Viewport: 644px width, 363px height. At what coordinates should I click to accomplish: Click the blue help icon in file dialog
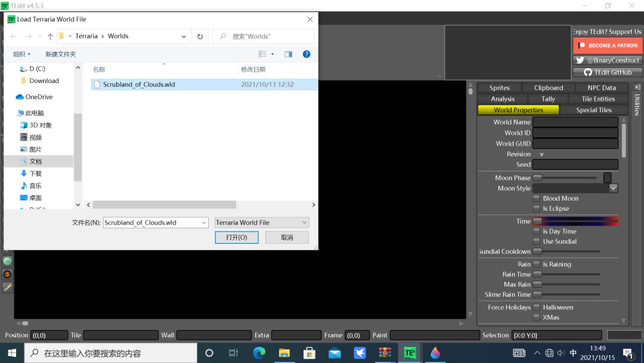(x=306, y=54)
